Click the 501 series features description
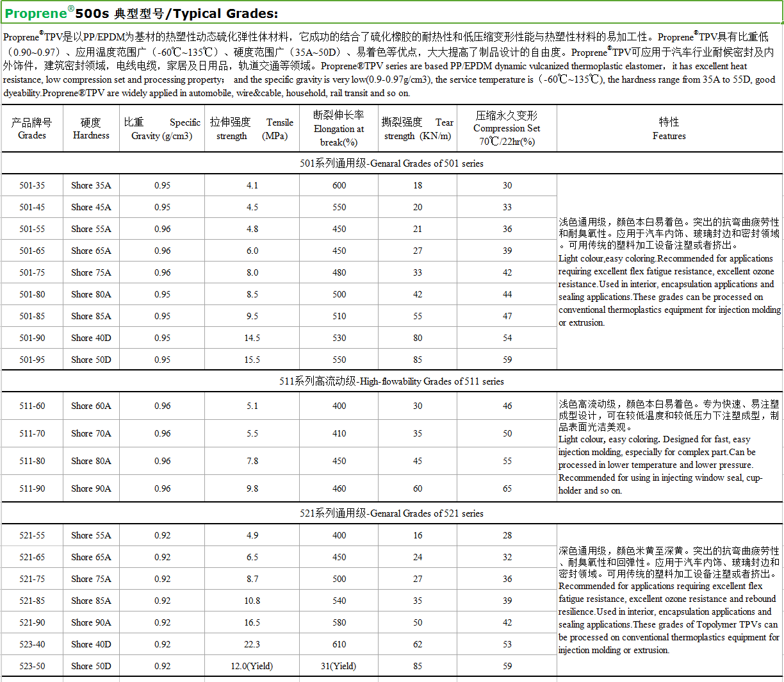Viewport: 784px width, 682px height. (669, 272)
